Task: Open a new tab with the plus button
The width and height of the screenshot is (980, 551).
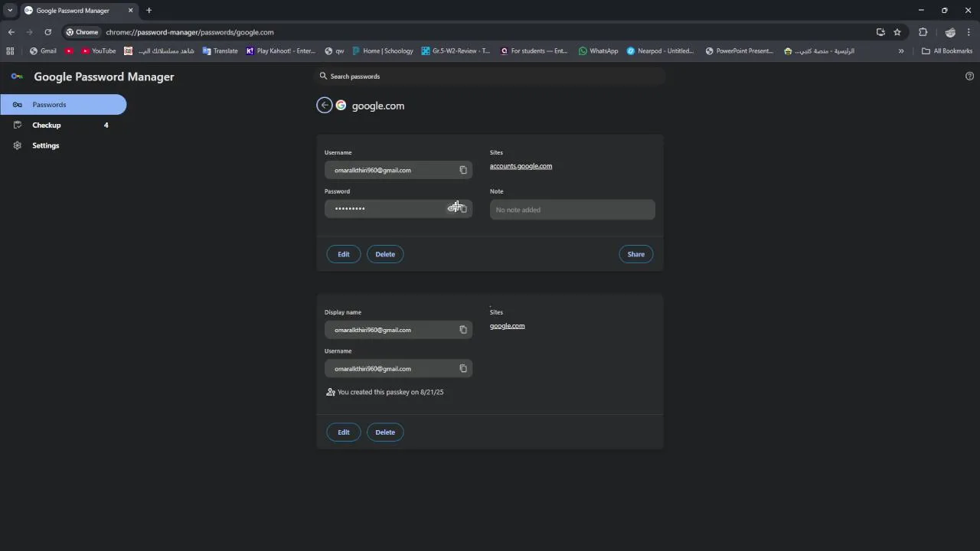Action: tap(149, 11)
